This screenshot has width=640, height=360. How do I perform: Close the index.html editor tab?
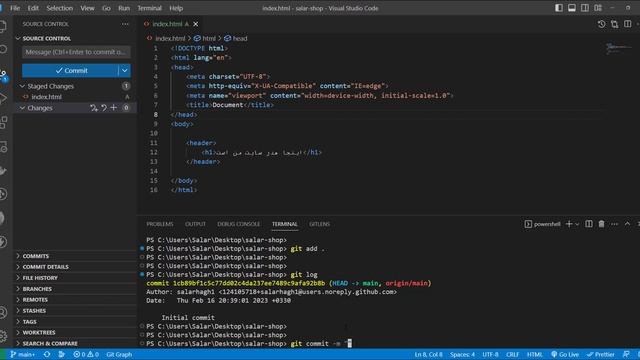(196, 24)
